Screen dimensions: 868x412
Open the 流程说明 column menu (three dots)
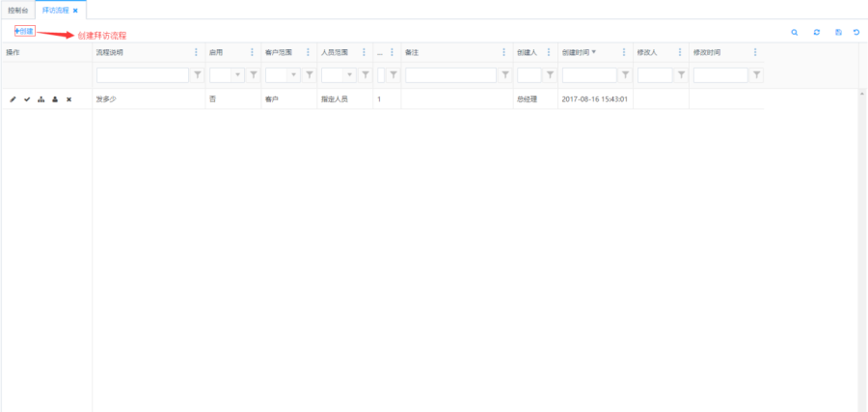pos(197,52)
